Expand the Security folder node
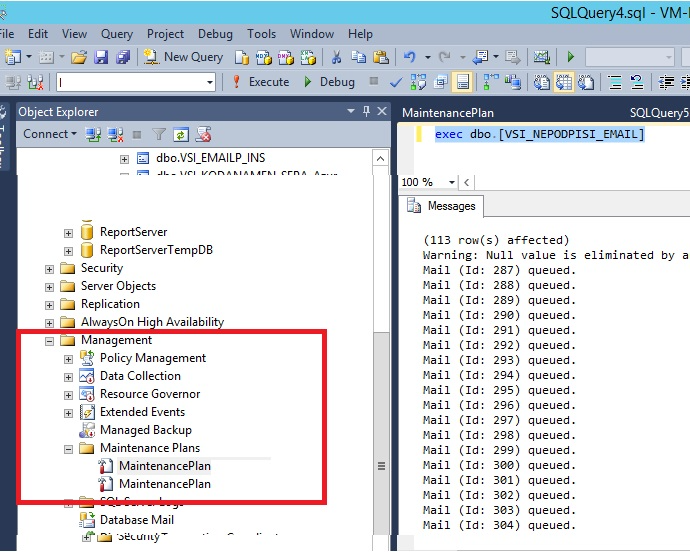 coord(49,269)
